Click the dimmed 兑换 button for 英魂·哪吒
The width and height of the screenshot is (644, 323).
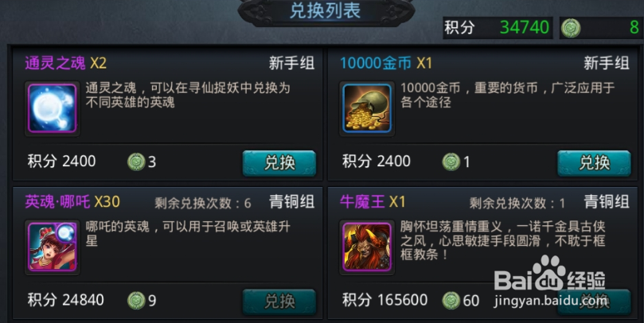click(x=279, y=302)
